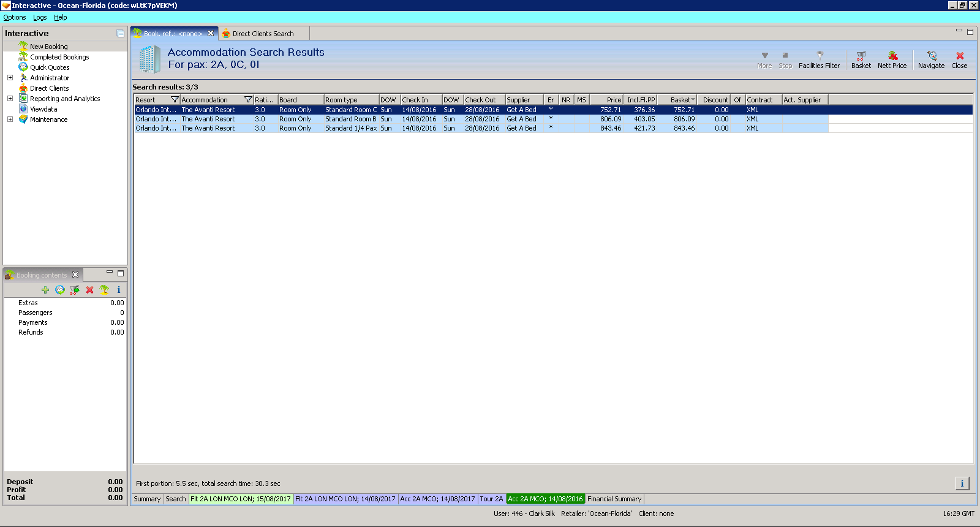Image resolution: width=980 pixels, height=527 pixels.
Task: Click the Direct Clients icon in the tree
Action: 23,88
